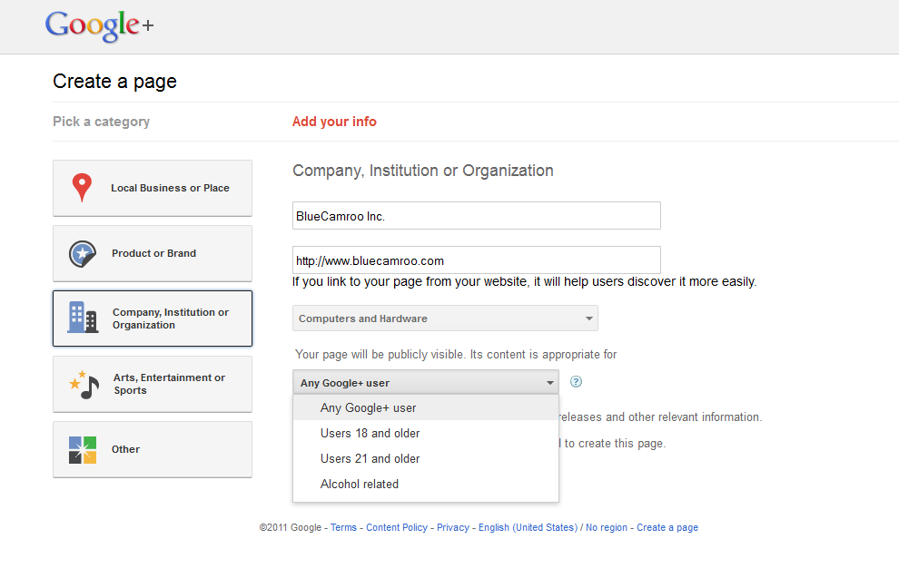Click the Add your info step heading

tap(334, 122)
